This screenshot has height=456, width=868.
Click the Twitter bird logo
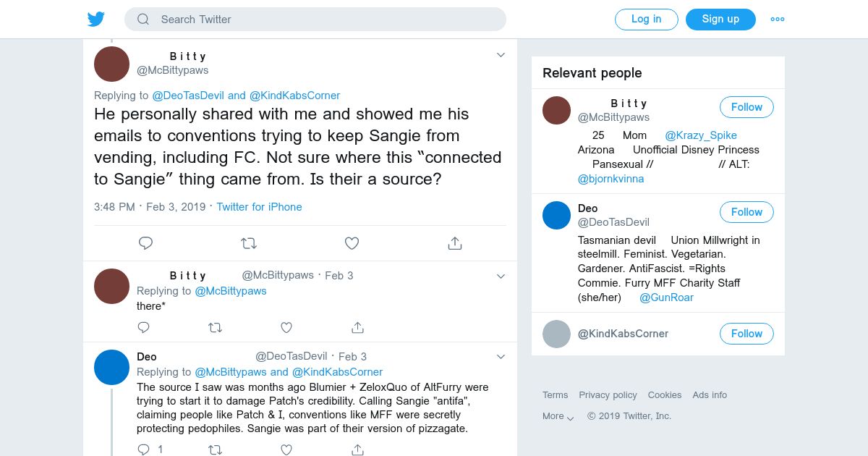point(96,20)
